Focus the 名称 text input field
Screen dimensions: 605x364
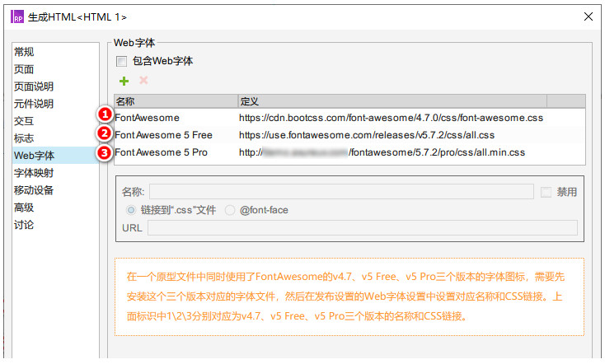341,192
